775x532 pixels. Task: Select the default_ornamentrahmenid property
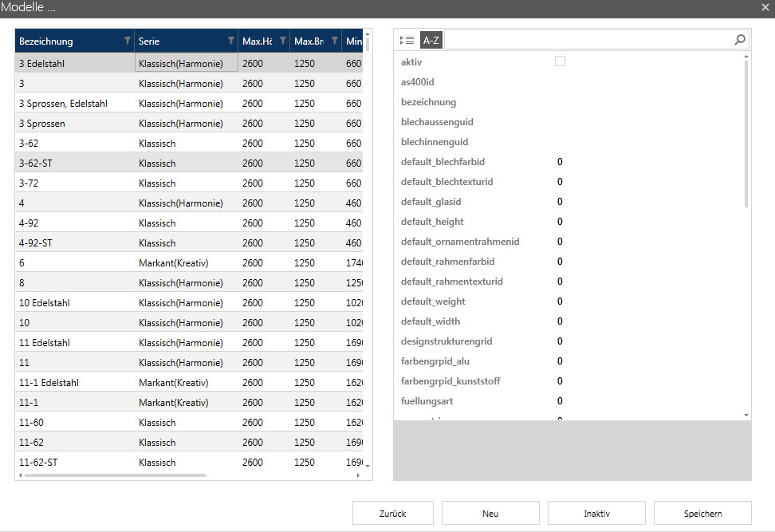coord(460,242)
